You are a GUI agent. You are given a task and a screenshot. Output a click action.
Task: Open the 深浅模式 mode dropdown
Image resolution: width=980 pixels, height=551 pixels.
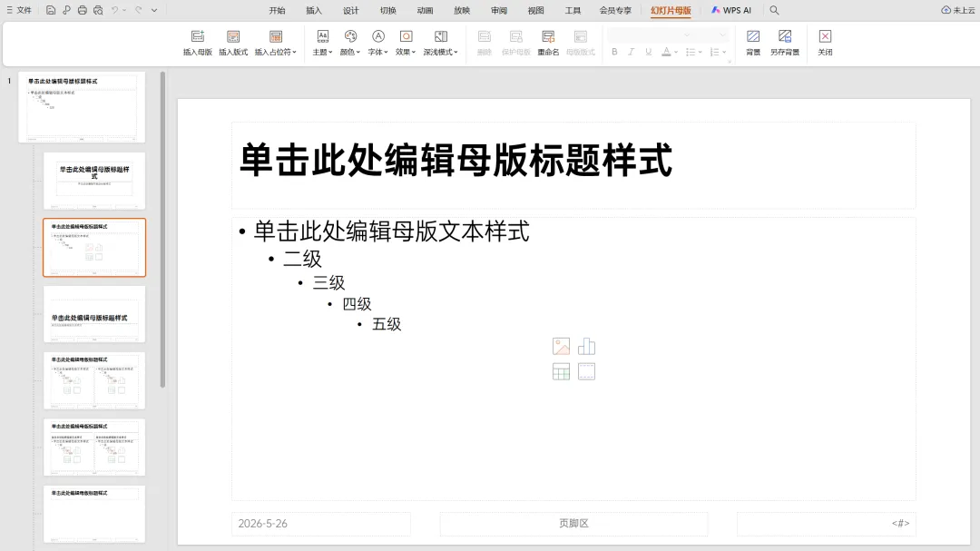point(441,43)
